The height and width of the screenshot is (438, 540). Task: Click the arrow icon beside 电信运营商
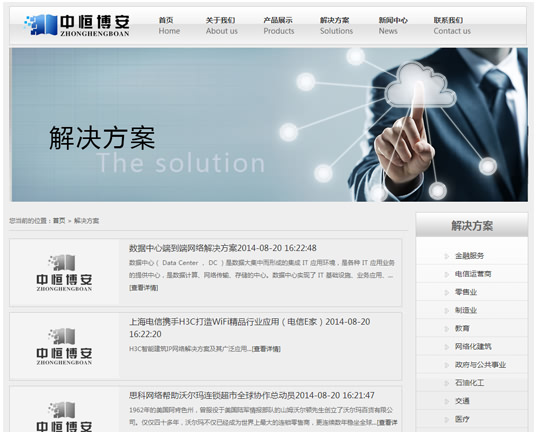coord(447,274)
